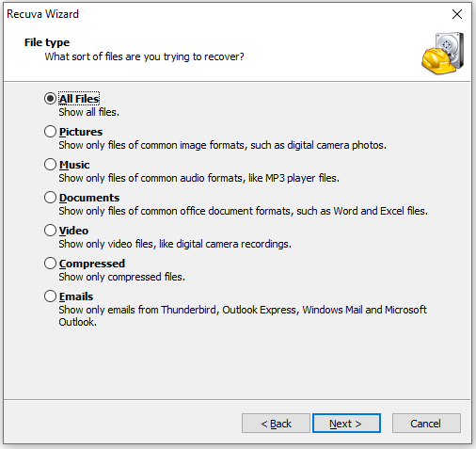The height and width of the screenshot is (449, 476).
Task: Select the All Files radio button
Action: click(50, 99)
